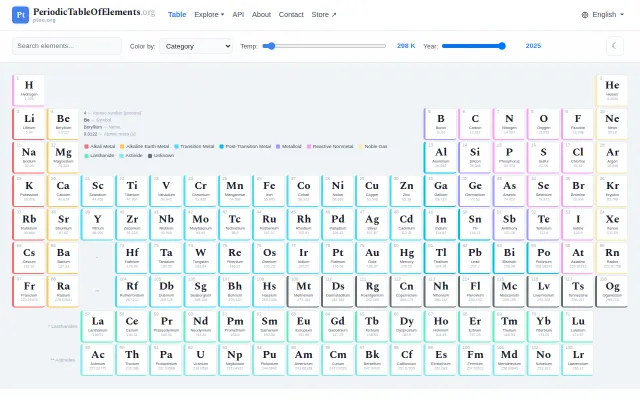The width and height of the screenshot is (640, 400).
Task: Click the Lanthanide legend entry
Action: (x=99, y=156)
